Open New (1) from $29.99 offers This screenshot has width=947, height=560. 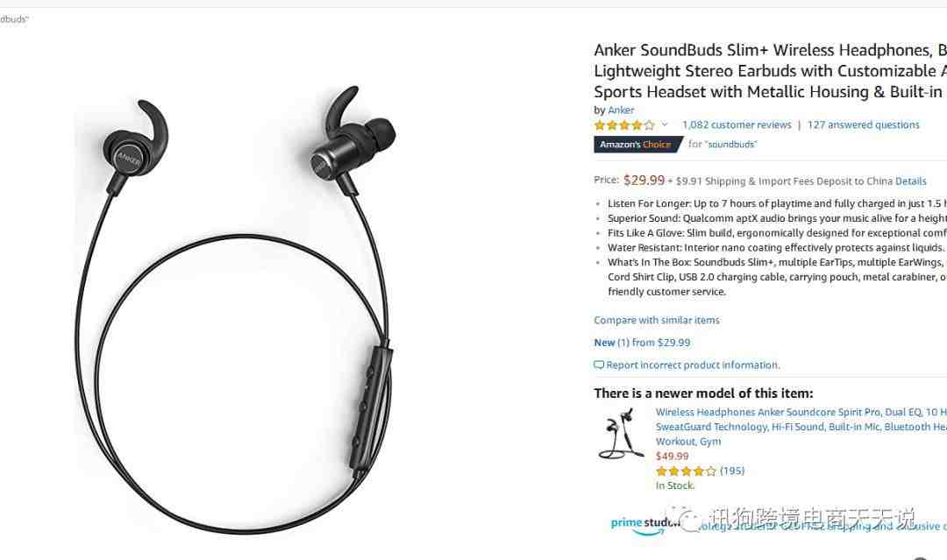[x=642, y=343]
